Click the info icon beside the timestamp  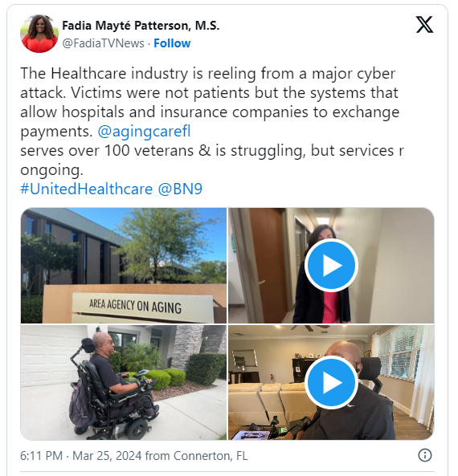[424, 455]
